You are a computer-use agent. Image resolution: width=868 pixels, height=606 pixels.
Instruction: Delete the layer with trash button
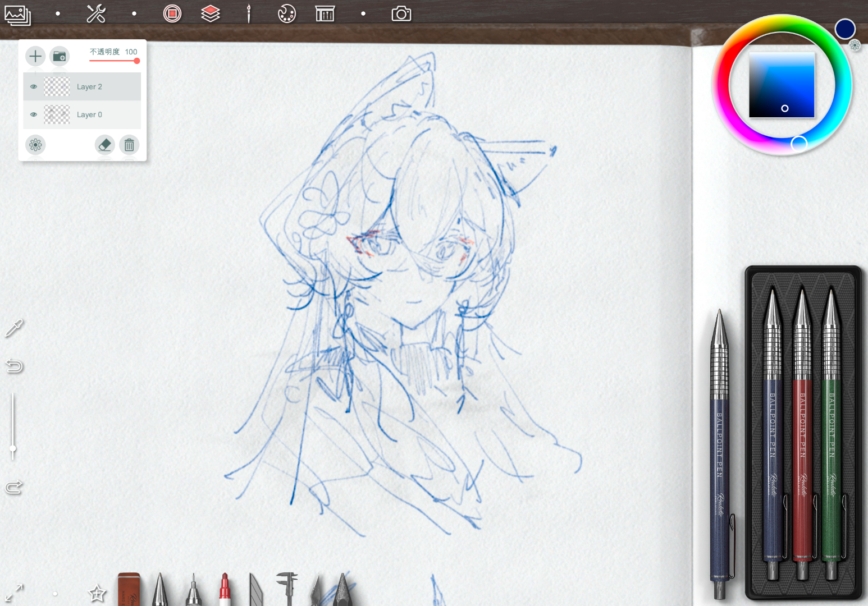129,145
